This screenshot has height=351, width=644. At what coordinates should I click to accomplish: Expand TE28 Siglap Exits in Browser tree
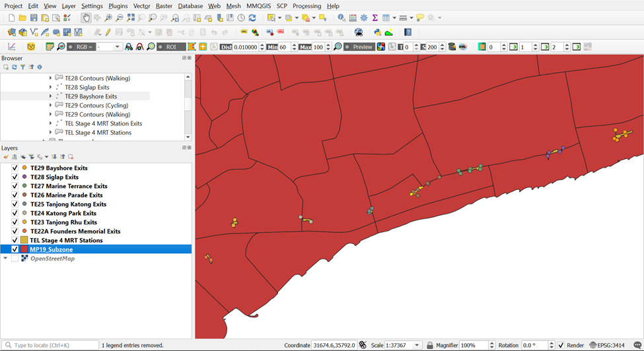click(x=50, y=87)
